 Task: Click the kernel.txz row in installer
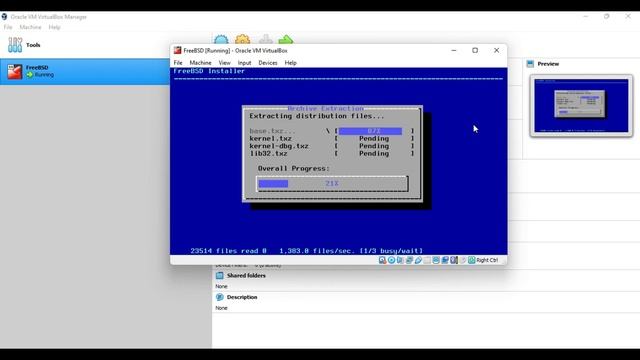click(332, 138)
